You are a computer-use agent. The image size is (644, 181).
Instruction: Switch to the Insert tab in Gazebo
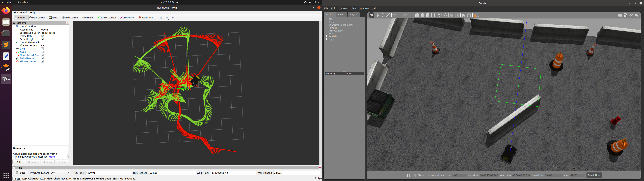click(341, 15)
